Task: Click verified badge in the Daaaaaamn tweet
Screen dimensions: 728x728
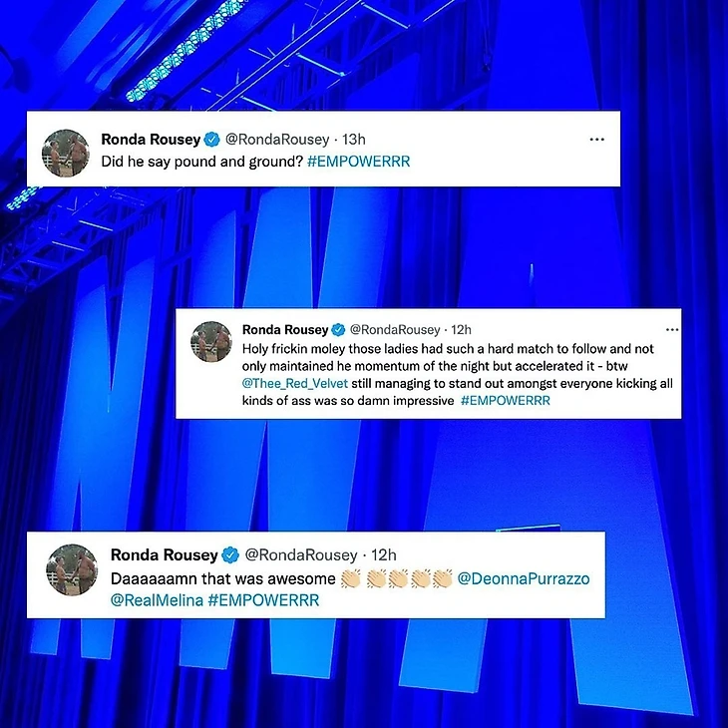Action: [x=230, y=554]
